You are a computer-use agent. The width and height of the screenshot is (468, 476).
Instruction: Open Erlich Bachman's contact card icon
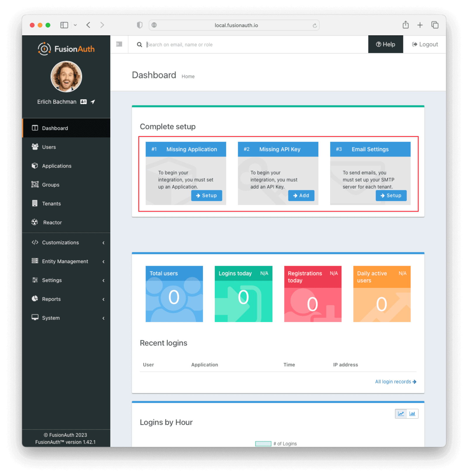tap(83, 102)
